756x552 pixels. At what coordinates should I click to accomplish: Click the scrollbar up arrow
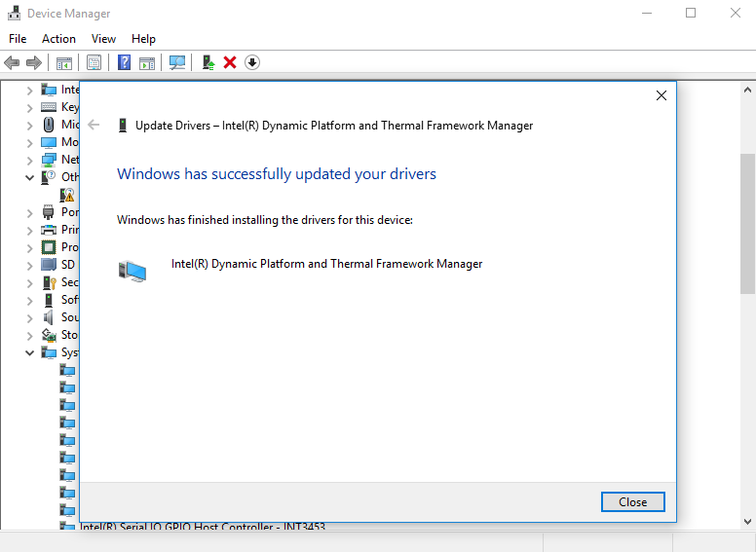pyautogui.click(x=748, y=90)
